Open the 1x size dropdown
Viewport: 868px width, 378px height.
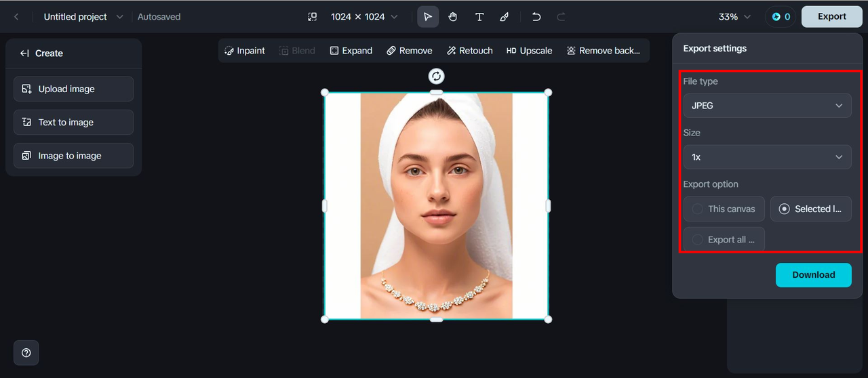pos(767,157)
